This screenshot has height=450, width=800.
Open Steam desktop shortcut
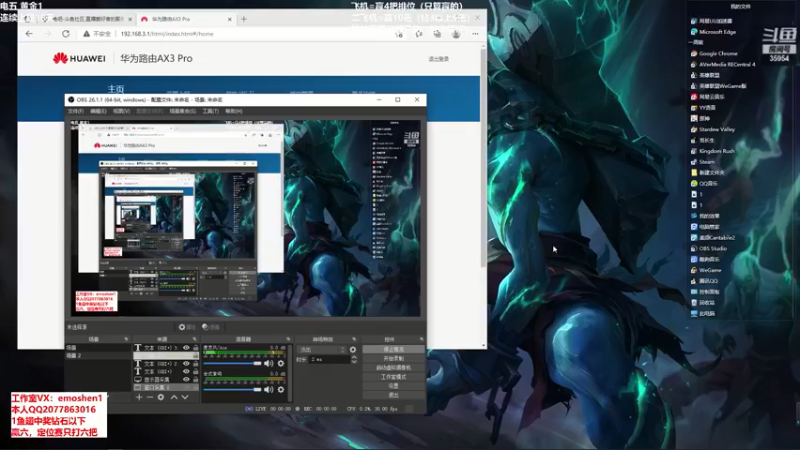tap(703, 162)
